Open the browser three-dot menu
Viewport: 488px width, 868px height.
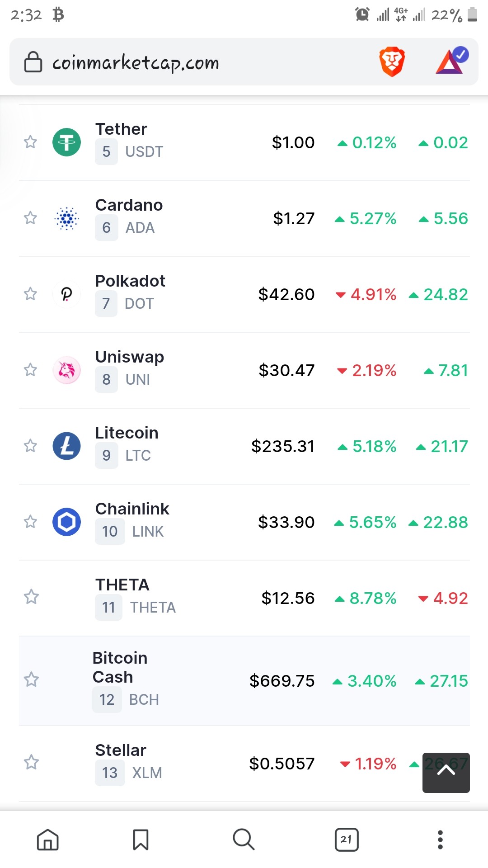tap(440, 840)
